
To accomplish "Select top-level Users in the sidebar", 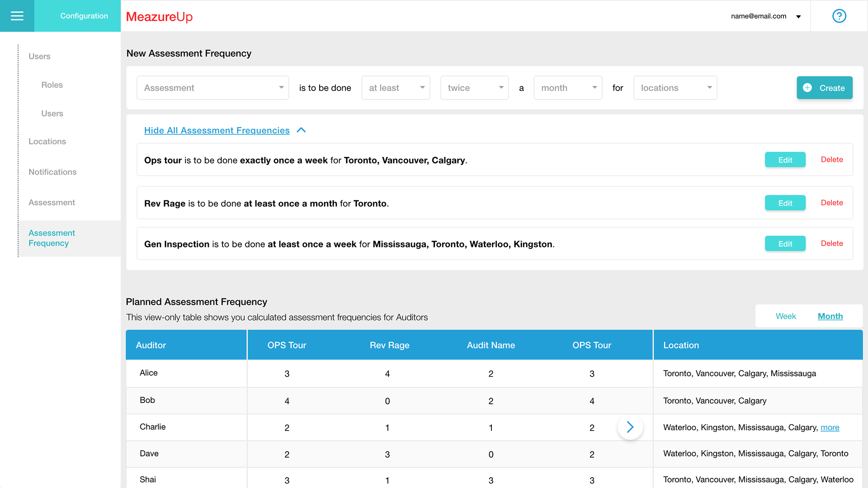I will coord(39,57).
